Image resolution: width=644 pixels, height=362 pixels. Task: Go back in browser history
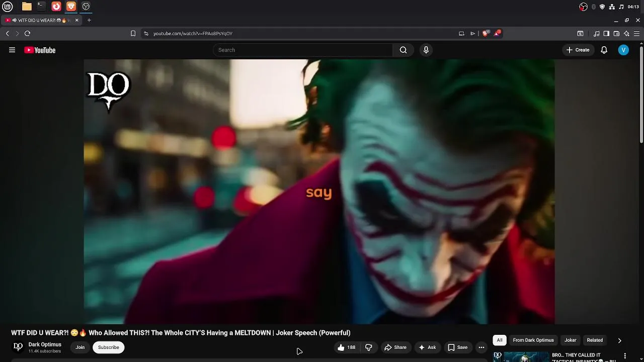pos(8,33)
